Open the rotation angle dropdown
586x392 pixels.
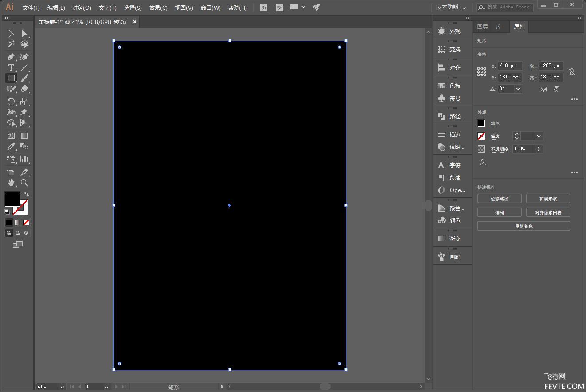click(518, 89)
